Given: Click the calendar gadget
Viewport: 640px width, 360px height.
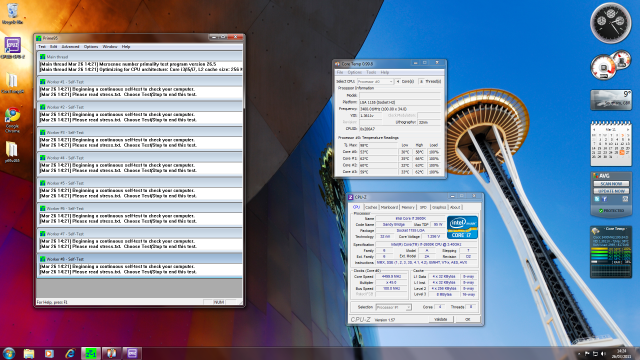Looking at the screenshot, I should [x=611, y=144].
